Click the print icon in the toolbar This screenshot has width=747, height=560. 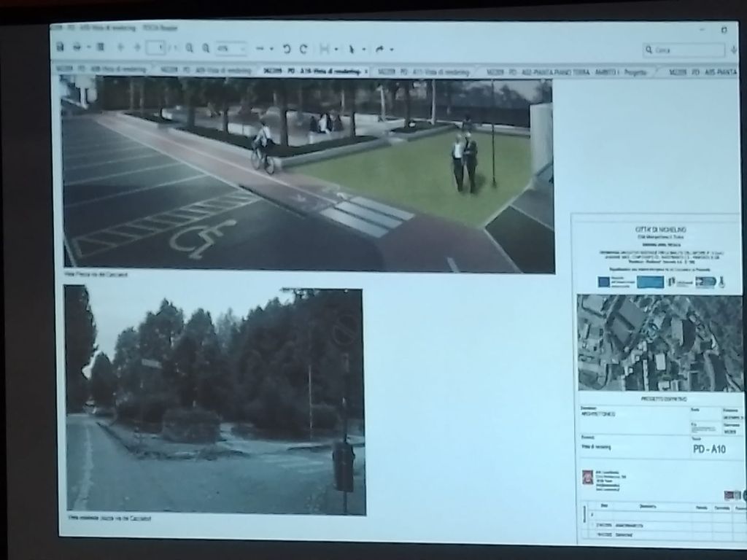77,47
